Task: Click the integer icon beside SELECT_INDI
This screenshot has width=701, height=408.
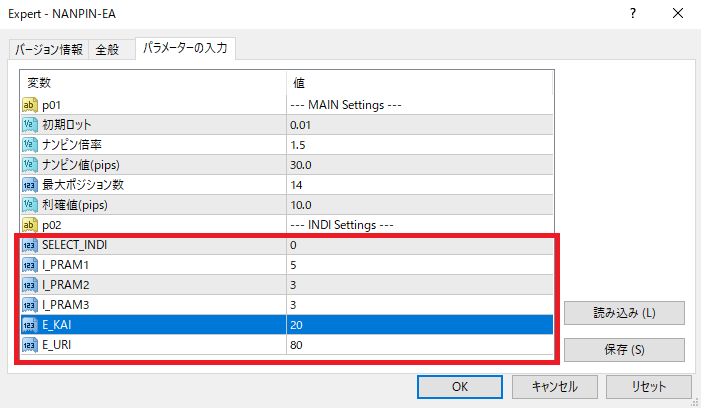Action: click(x=29, y=245)
